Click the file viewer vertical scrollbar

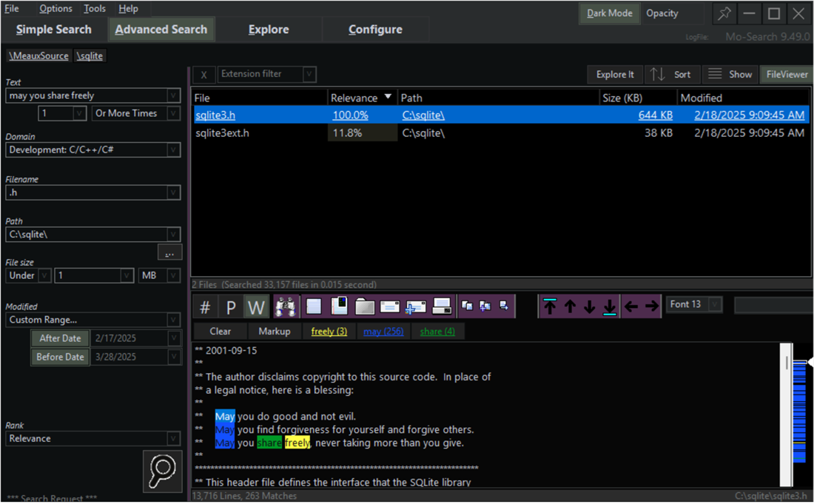point(786,414)
